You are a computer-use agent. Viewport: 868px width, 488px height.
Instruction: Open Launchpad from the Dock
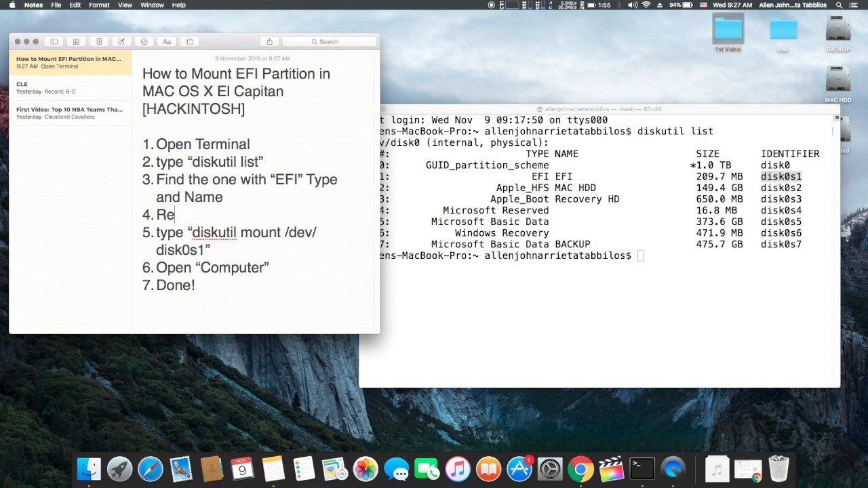pos(119,469)
